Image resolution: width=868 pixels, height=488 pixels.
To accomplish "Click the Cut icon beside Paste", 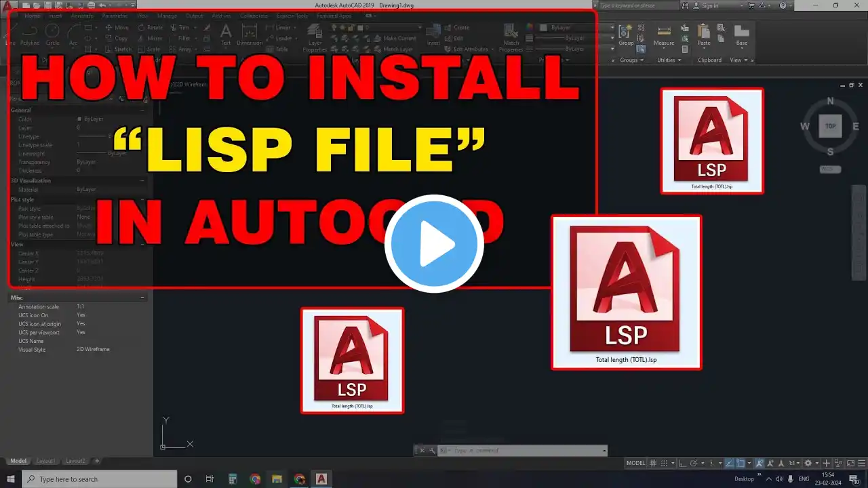I will [721, 28].
